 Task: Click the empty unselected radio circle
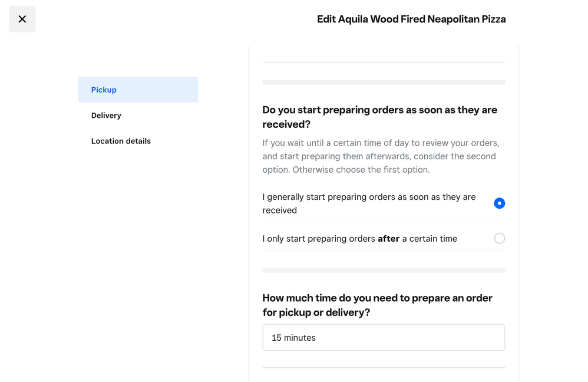click(x=499, y=239)
